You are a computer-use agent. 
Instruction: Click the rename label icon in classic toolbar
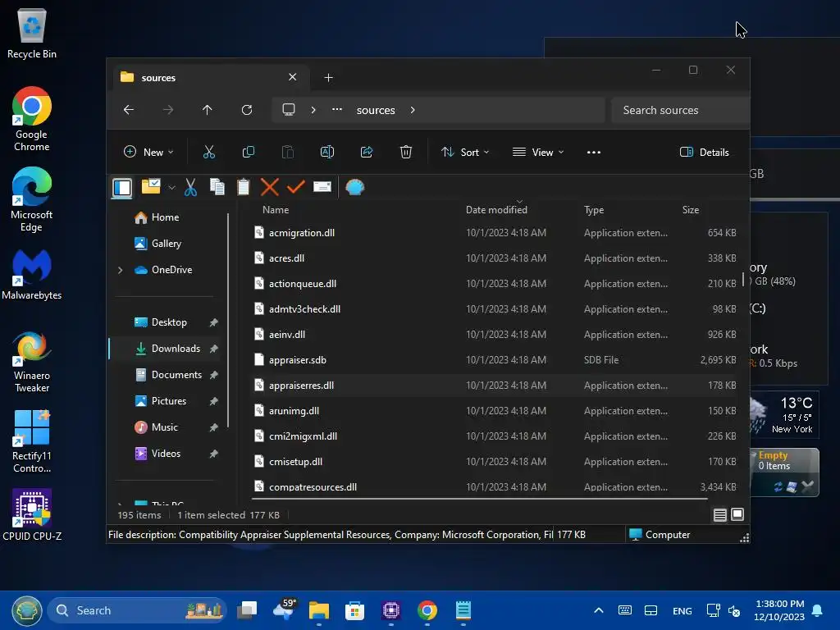click(322, 186)
